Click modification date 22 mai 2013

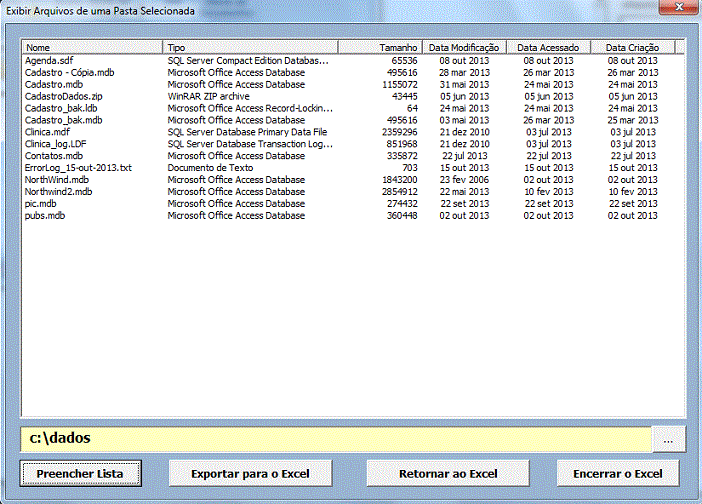click(464, 192)
